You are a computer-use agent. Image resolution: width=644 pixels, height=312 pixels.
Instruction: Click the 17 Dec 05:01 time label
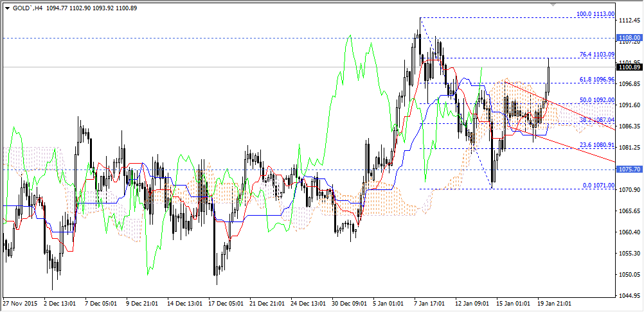tap(224, 304)
